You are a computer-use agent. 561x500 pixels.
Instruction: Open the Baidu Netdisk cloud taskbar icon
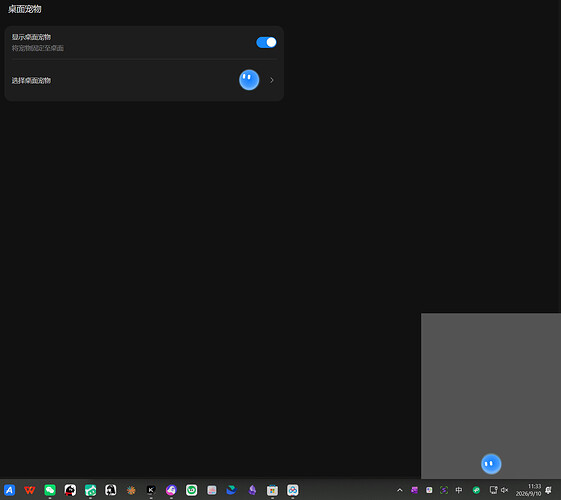(293, 490)
